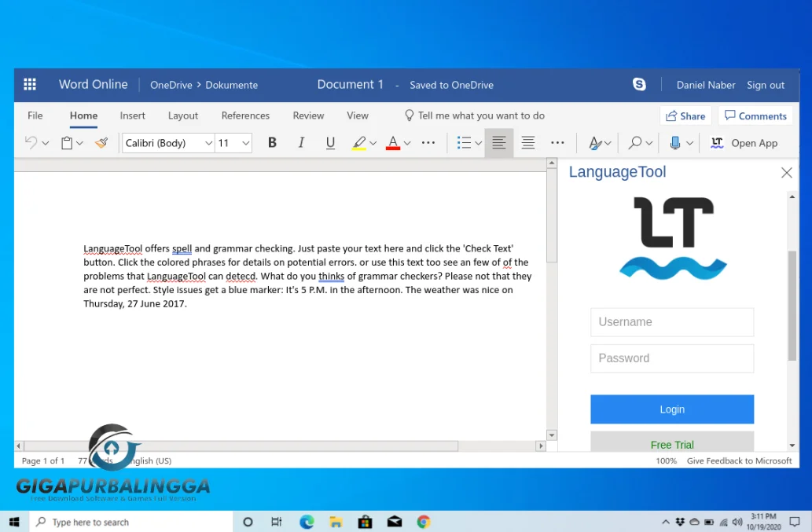
Task: Apply italic formatting
Action: 300,142
